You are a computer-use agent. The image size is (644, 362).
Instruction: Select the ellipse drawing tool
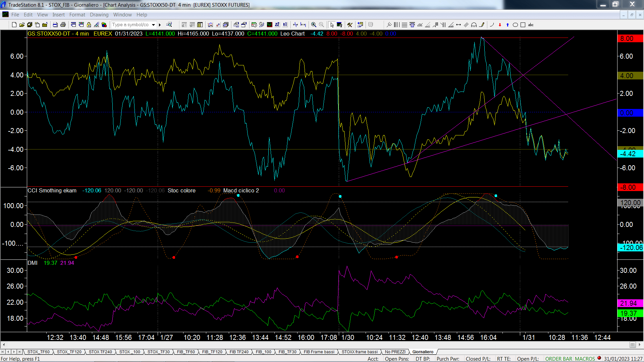tap(515, 25)
